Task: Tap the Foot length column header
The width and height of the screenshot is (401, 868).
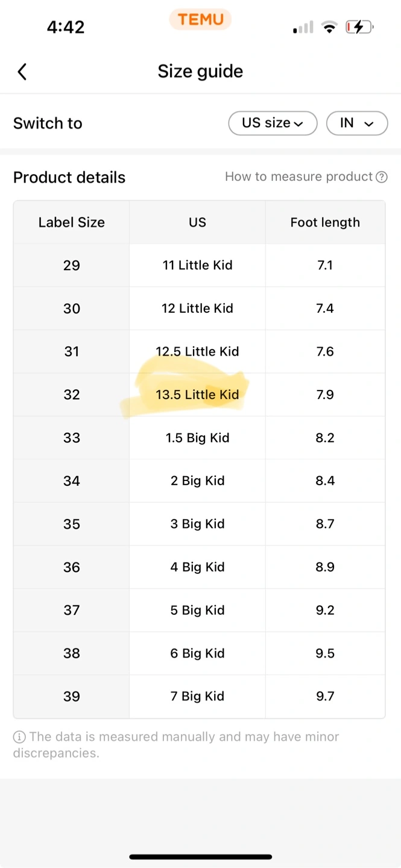Action: pos(325,222)
